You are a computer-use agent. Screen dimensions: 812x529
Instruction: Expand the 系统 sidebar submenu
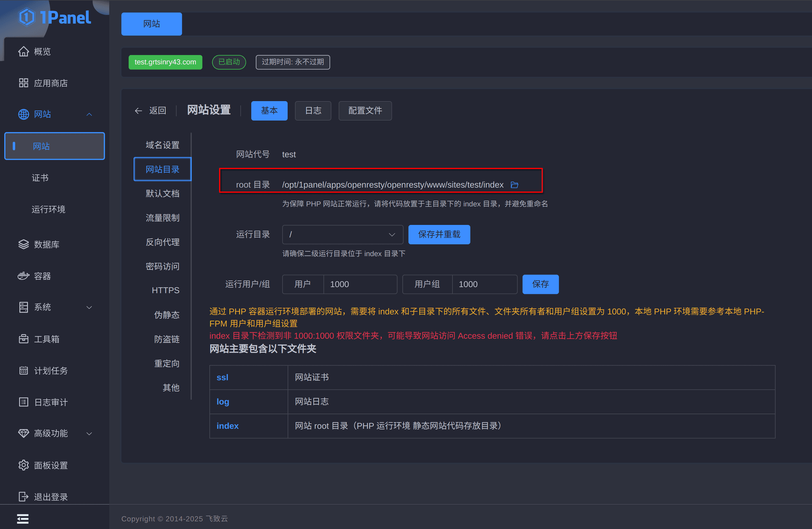coord(89,307)
